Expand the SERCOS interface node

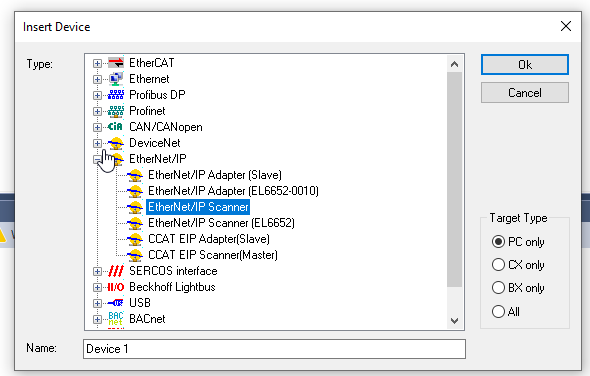pyautogui.click(x=97, y=271)
